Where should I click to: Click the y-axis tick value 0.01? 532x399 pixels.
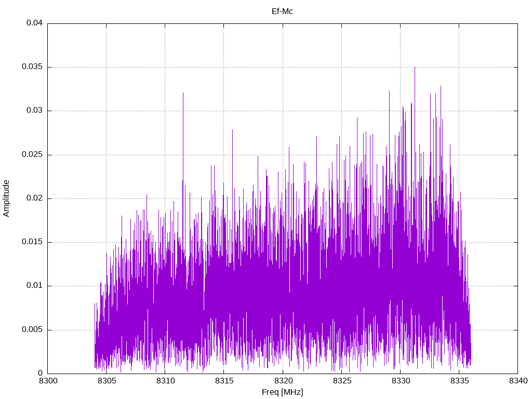pyautogui.click(x=35, y=286)
